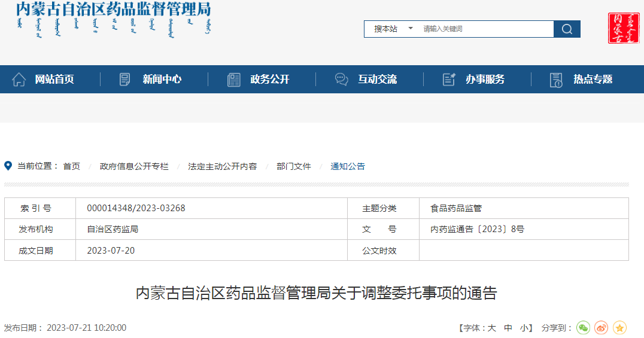Viewport: 644px width, 338px height.
Task: Click the home icon beside 网站首页
Action: click(19, 79)
